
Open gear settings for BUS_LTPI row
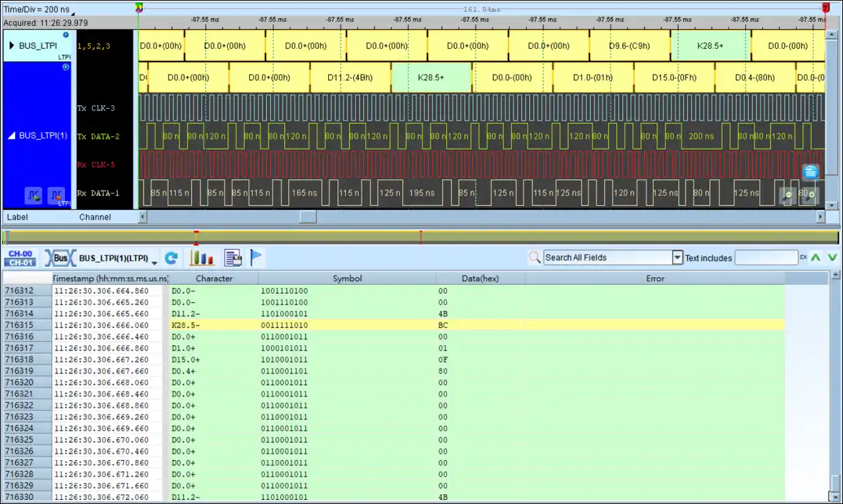pos(66,35)
